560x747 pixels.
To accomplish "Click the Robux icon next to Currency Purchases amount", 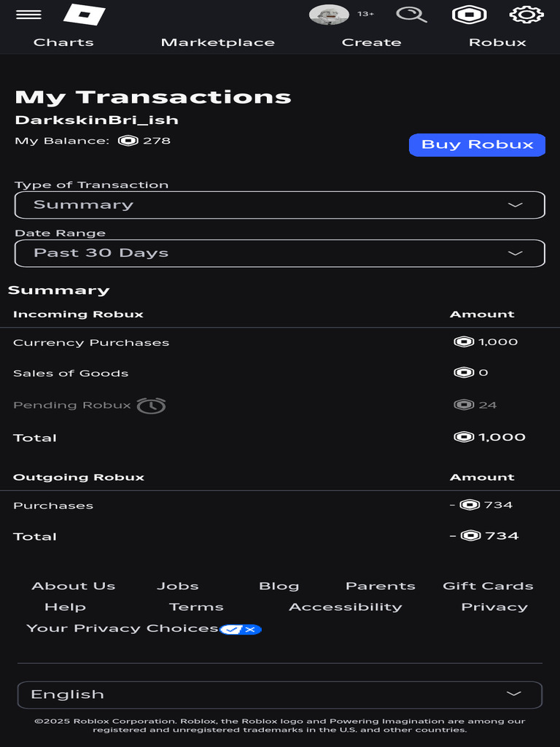I will pos(464,341).
